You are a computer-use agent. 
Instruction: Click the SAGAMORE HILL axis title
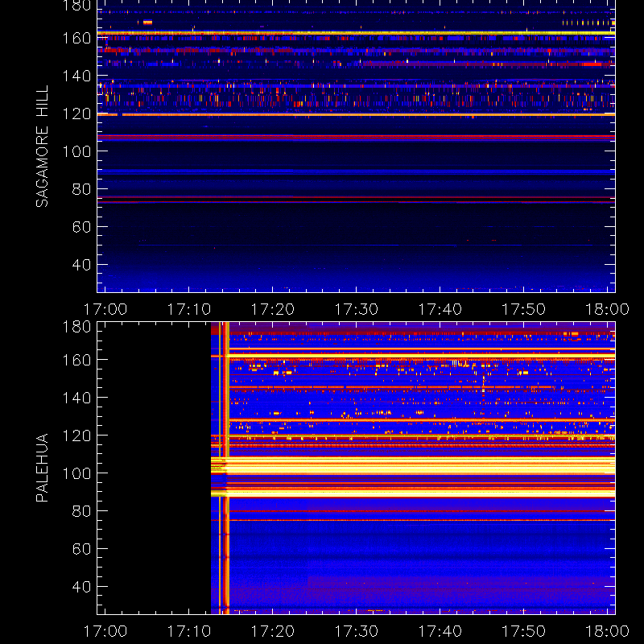42,147
